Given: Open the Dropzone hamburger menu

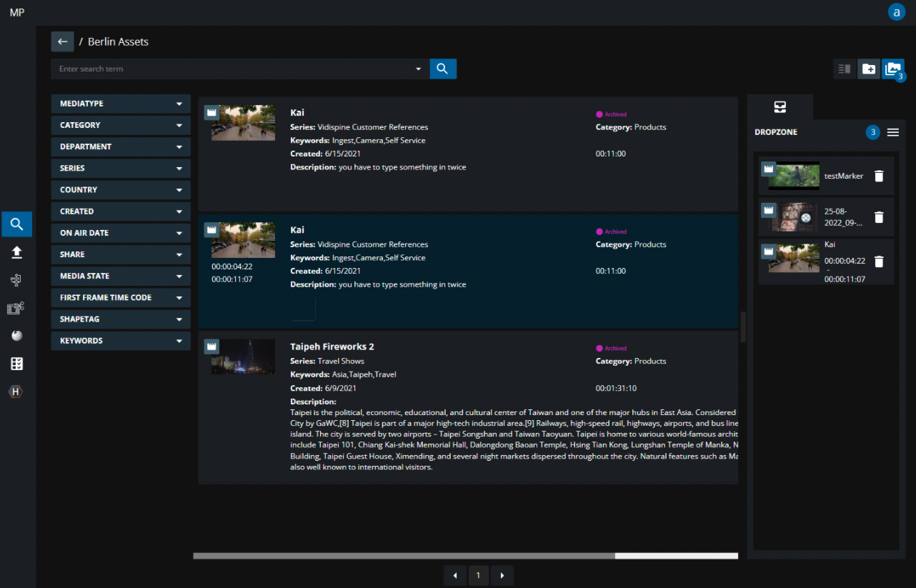Looking at the screenshot, I should point(893,132).
